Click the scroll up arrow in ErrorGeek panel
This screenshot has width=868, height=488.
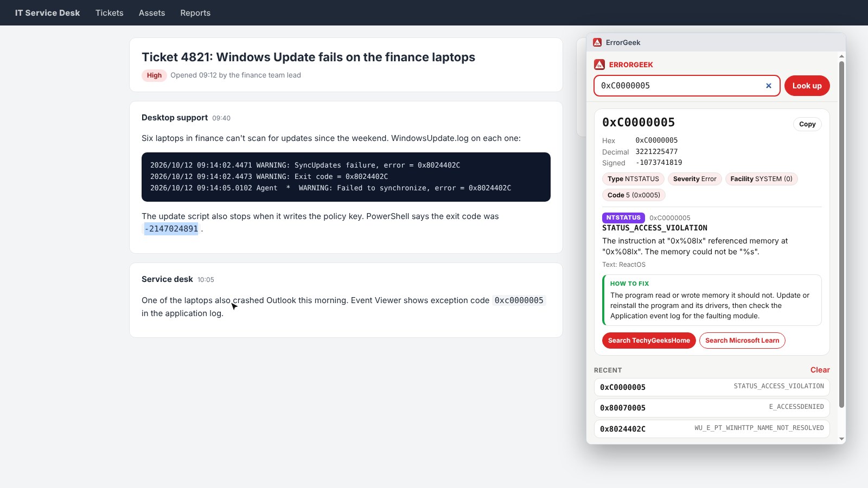[x=841, y=56]
